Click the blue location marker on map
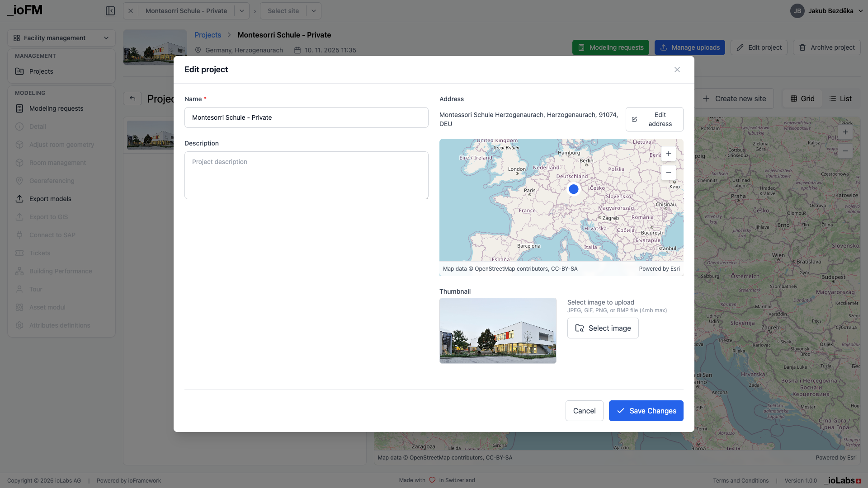The width and height of the screenshot is (868, 488). (x=573, y=189)
